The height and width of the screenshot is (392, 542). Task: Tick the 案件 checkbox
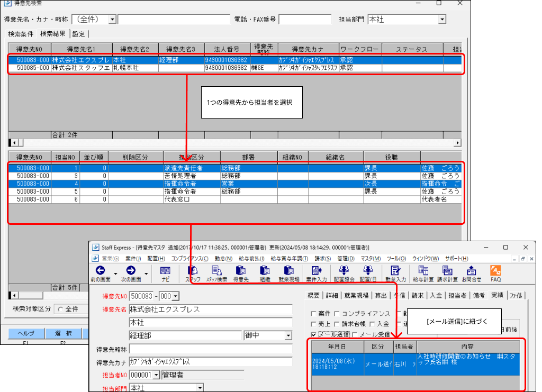click(313, 314)
